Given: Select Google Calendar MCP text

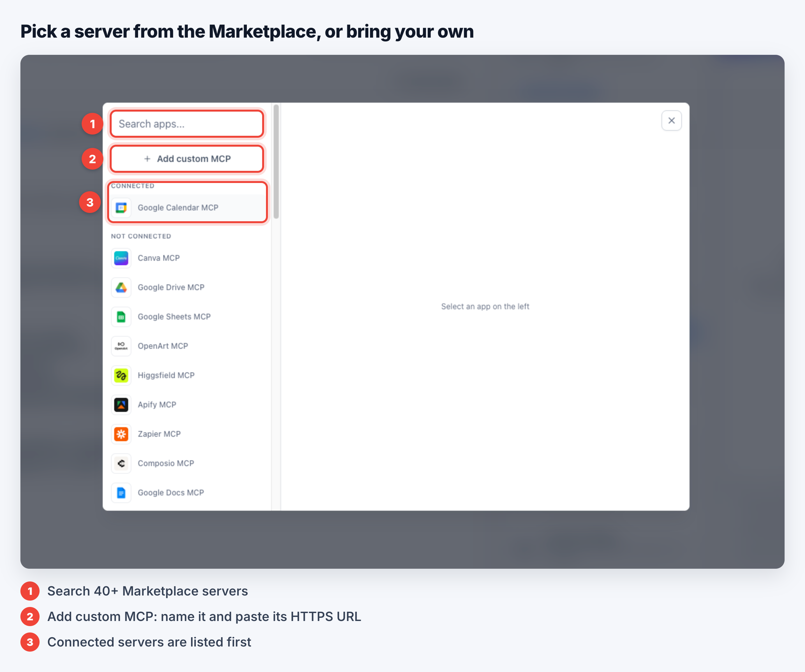Looking at the screenshot, I should (178, 208).
